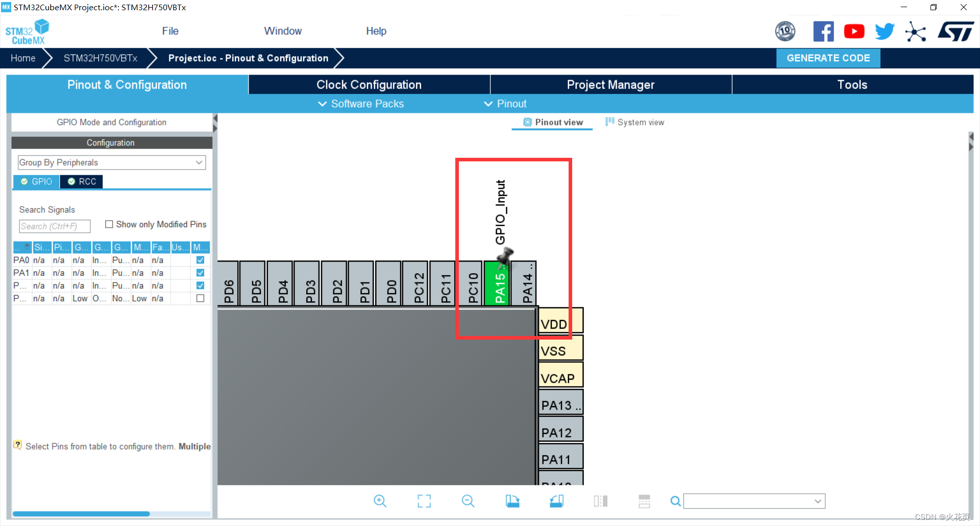
Task: Switch to Project Manager tab
Action: (x=610, y=85)
